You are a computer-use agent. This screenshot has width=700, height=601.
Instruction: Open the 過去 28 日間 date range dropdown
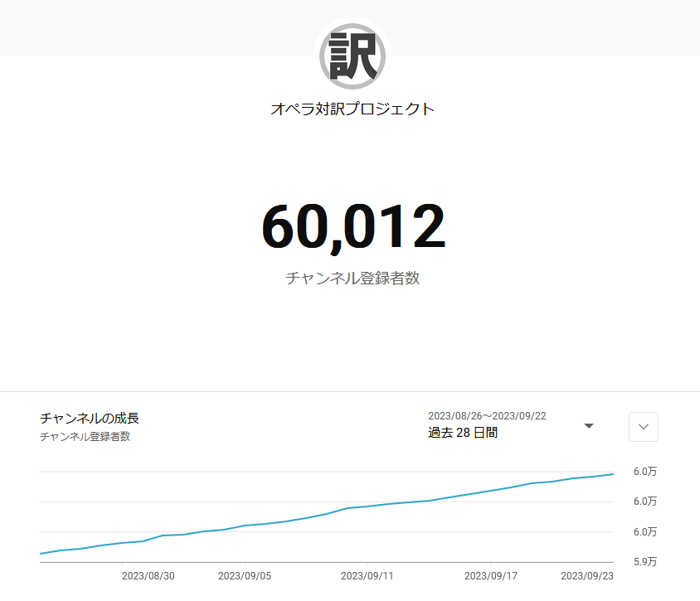point(511,424)
